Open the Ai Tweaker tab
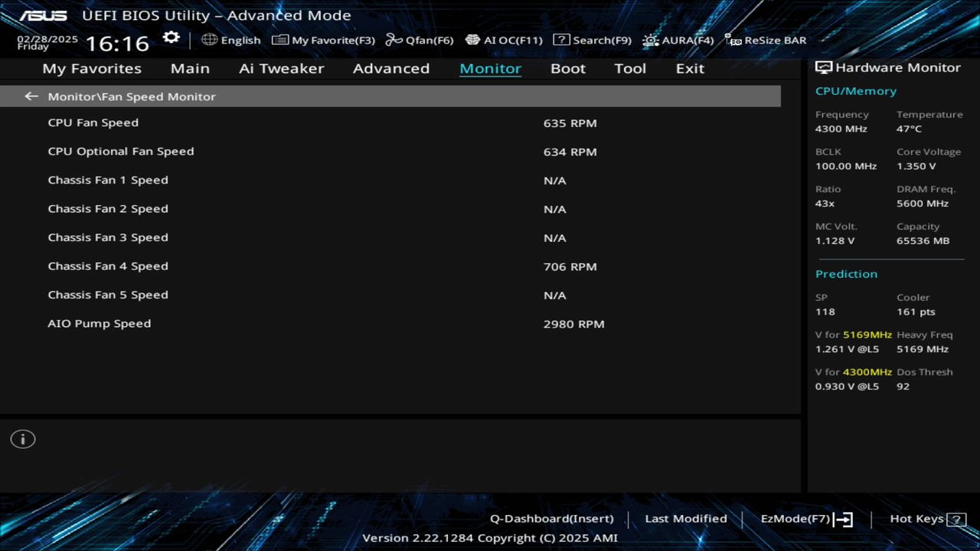This screenshot has width=980, height=551. (x=282, y=68)
